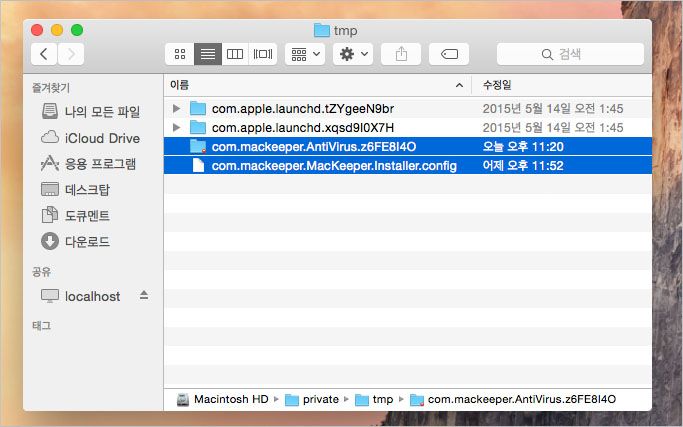The image size is (683, 427).
Task: Click the 공유 sidebar heading
Action: click(41, 272)
